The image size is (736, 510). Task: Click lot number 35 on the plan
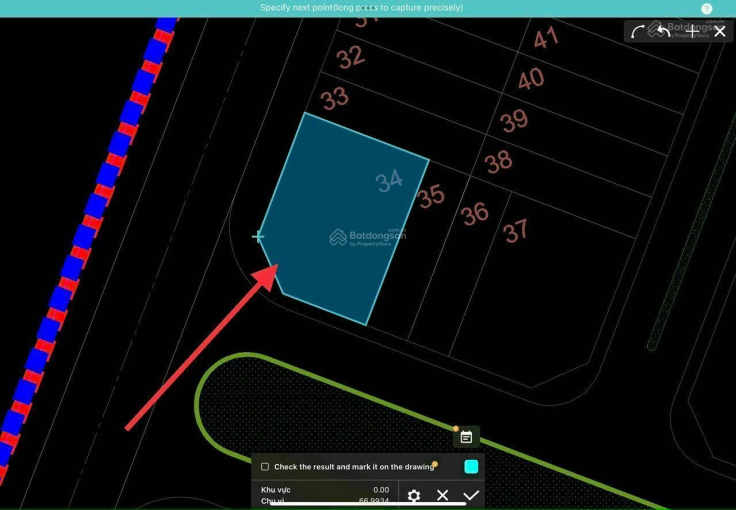pos(431,196)
